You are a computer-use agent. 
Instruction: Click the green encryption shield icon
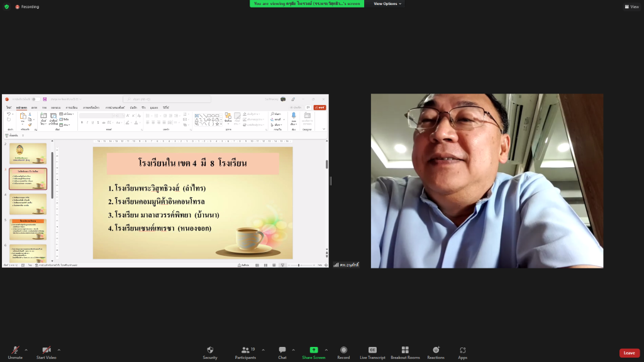[6, 6]
